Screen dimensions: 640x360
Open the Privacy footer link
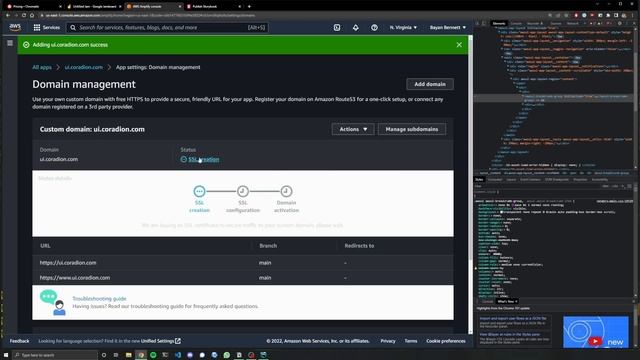point(388,341)
